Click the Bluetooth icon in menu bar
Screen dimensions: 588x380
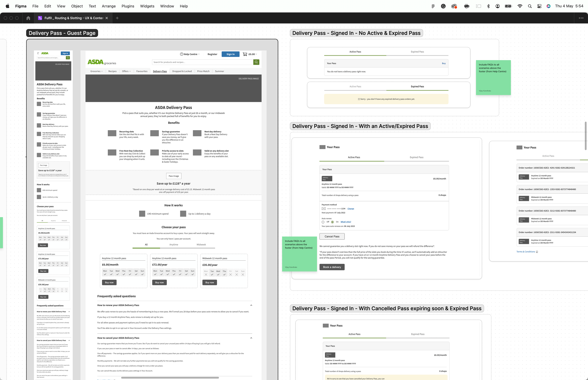click(488, 6)
